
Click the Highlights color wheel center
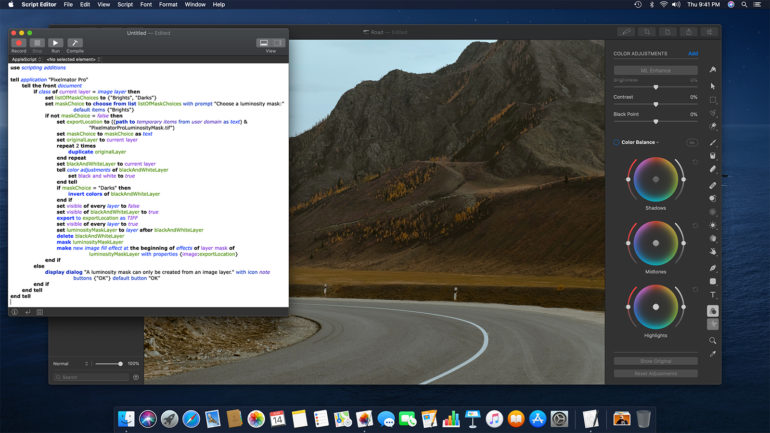pyautogui.click(x=656, y=307)
